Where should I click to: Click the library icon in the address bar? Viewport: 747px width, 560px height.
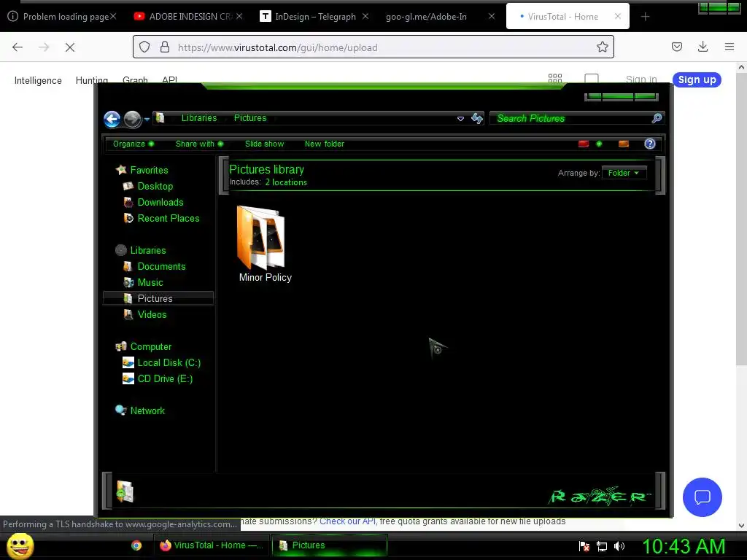(x=160, y=118)
